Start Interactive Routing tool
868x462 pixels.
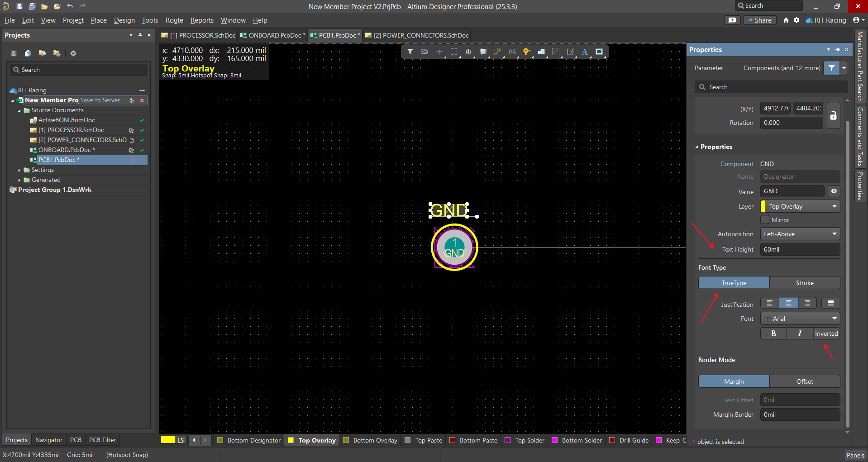497,52
